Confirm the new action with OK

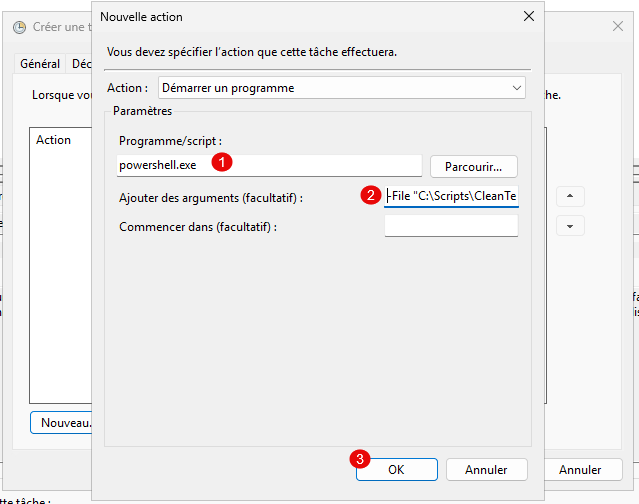coord(396,469)
